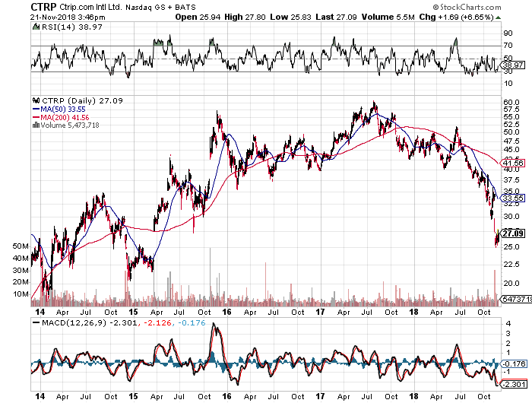This screenshot has height=403, width=532.
Task: Click the 18 year label on the price chart axis
Action: (413, 312)
